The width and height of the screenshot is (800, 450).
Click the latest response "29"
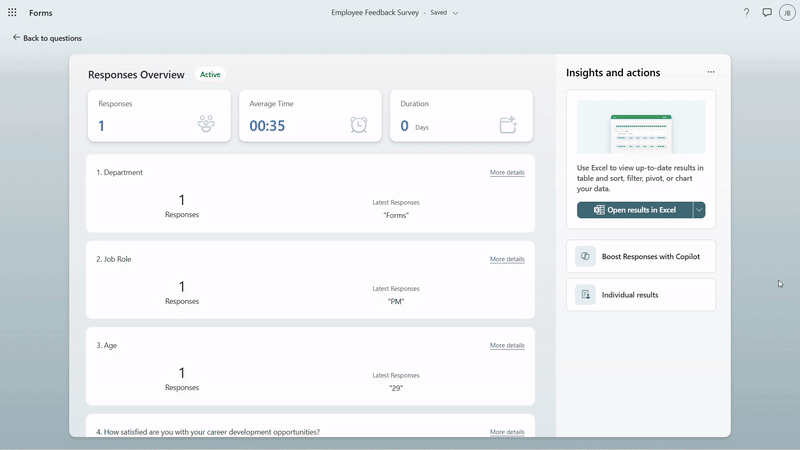click(396, 388)
